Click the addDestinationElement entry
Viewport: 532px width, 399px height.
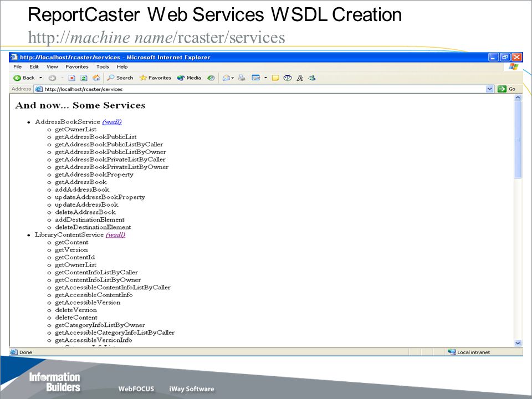(x=90, y=219)
